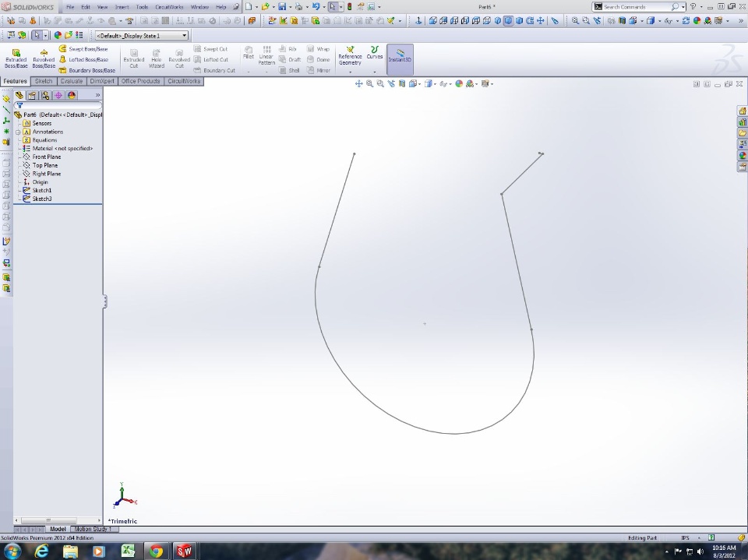Open the DisplayManager color ball tab icon
Image resolution: width=748 pixels, height=560 pixels.
pyautogui.click(x=72, y=95)
